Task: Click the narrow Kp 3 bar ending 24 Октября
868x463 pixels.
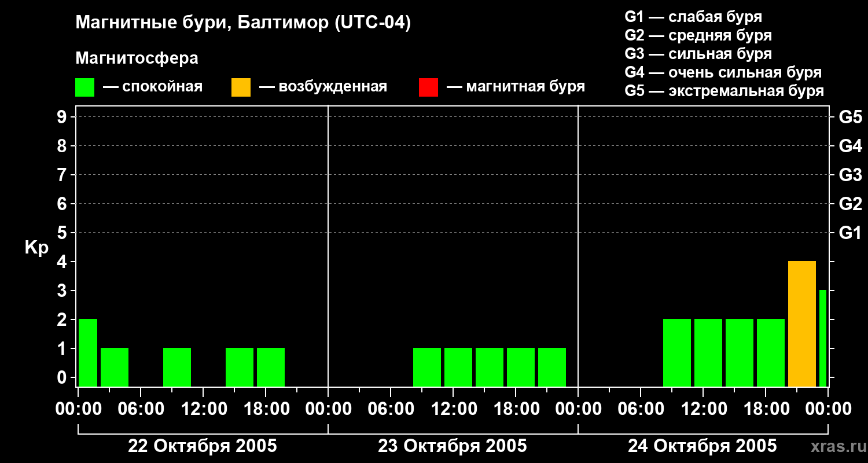Action: (823, 338)
